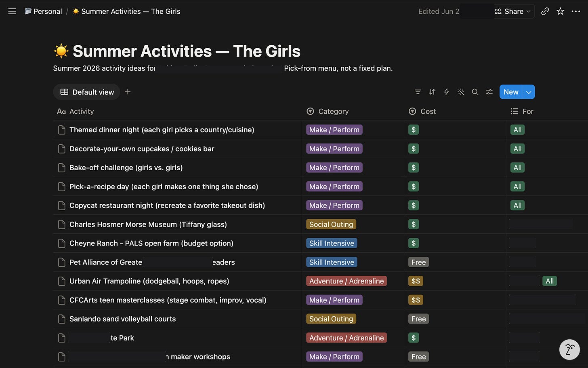Click page icon of Copycat restaurant night row
This screenshot has height=368, width=588.
62,205
